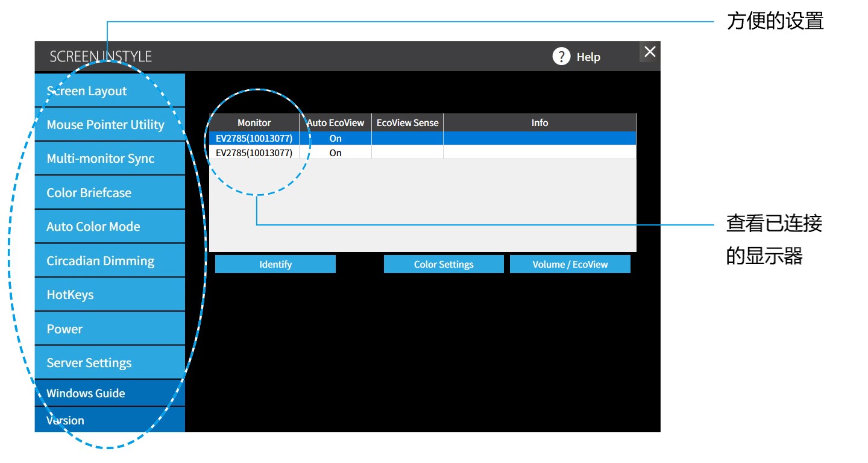
Task: Click the Volume / EcoView button
Action: pos(570,264)
